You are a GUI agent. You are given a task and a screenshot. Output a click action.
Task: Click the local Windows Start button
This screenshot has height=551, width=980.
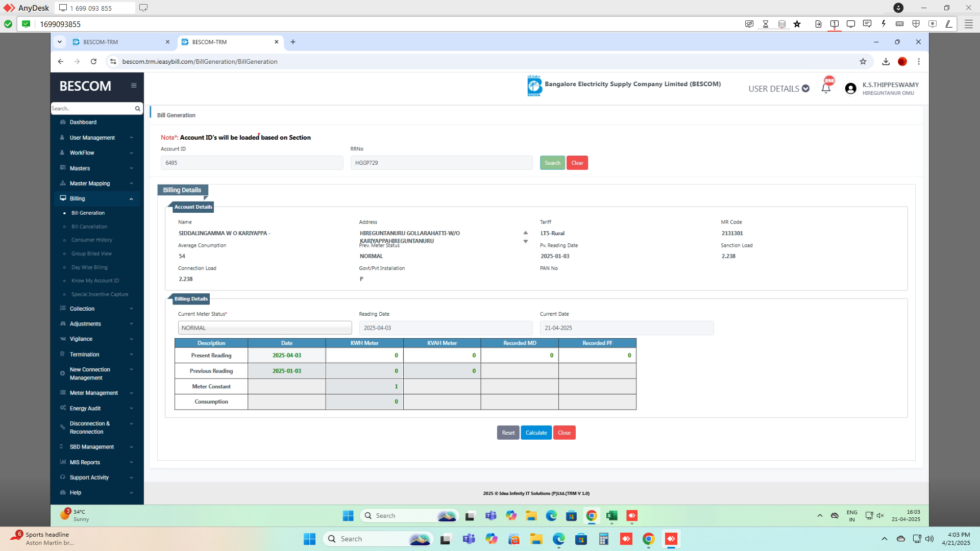coord(309,539)
